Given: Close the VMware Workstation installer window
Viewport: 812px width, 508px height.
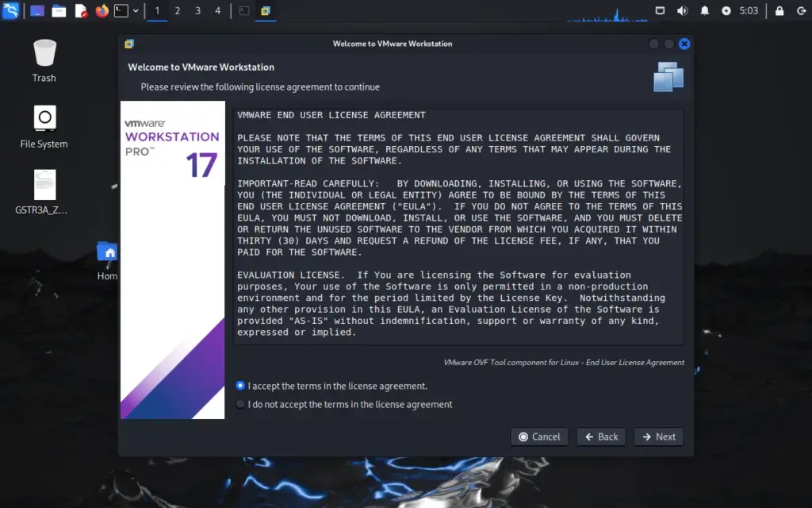Looking at the screenshot, I should 684,44.
